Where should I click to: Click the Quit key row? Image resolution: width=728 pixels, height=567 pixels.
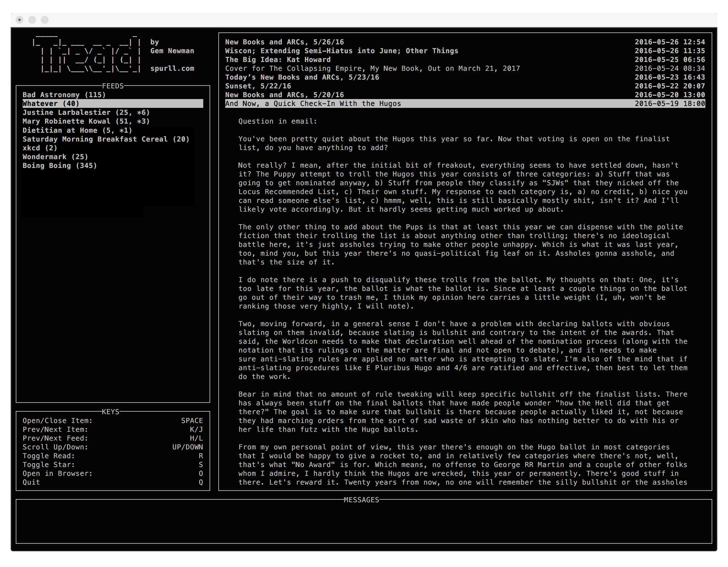(x=113, y=482)
